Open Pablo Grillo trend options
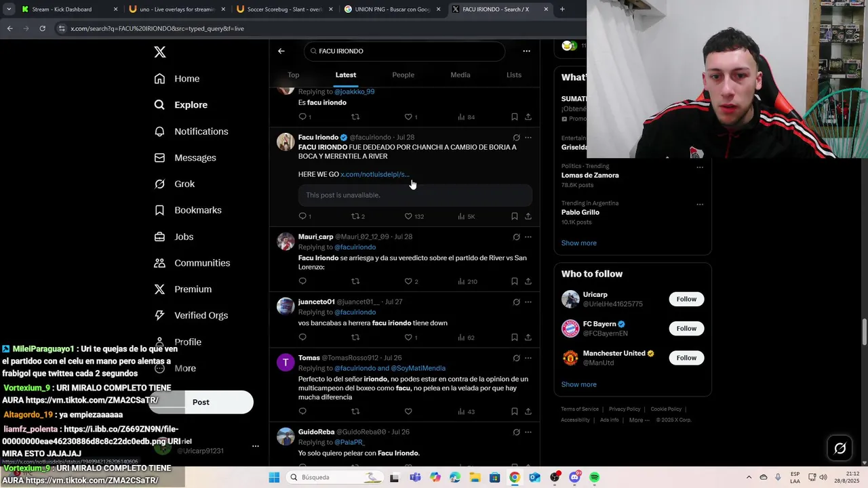This screenshot has width=868, height=488. coord(700,204)
